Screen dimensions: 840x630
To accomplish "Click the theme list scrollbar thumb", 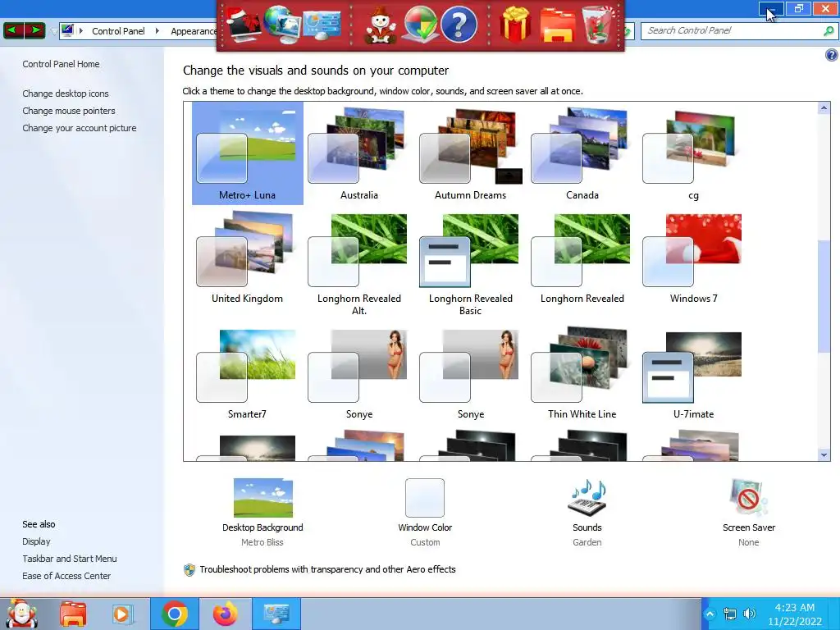I will point(824,297).
